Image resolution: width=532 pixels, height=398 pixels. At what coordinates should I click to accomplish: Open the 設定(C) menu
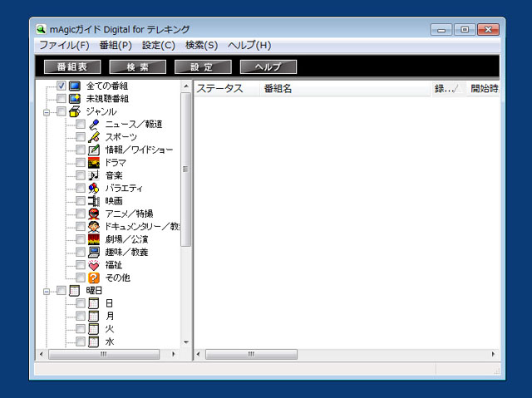click(x=159, y=46)
